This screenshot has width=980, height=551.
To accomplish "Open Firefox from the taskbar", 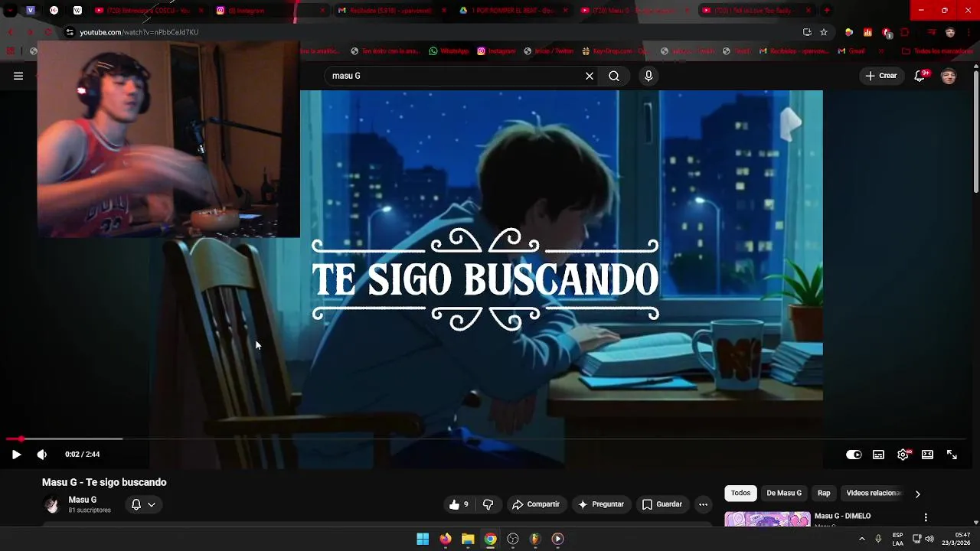I will coord(446,539).
